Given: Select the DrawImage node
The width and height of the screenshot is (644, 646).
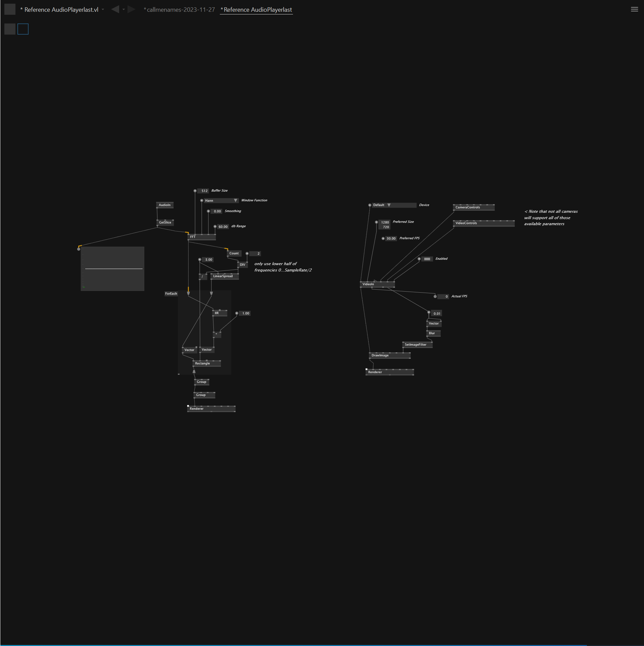Looking at the screenshot, I should click(390, 355).
